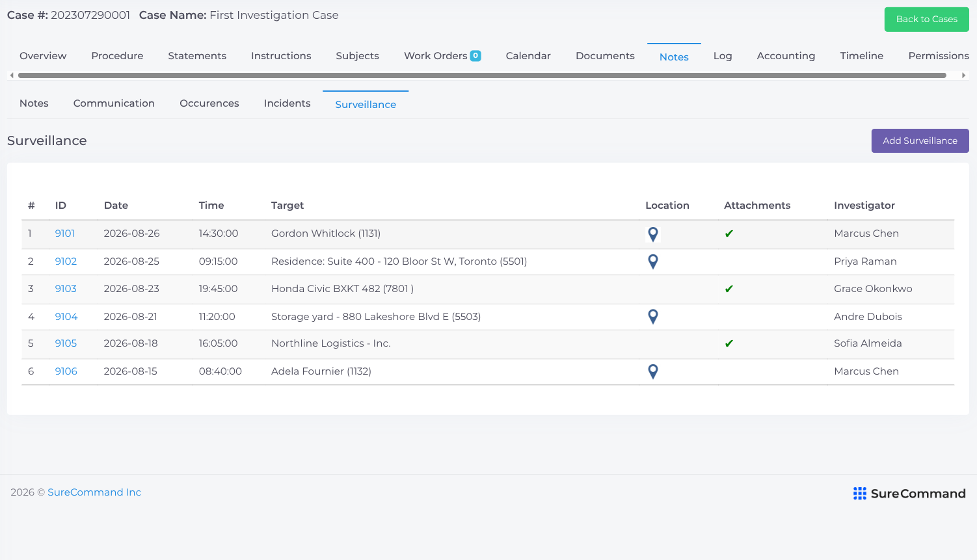Open the Documents tab
The height and width of the screenshot is (560, 977).
pyautogui.click(x=605, y=56)
